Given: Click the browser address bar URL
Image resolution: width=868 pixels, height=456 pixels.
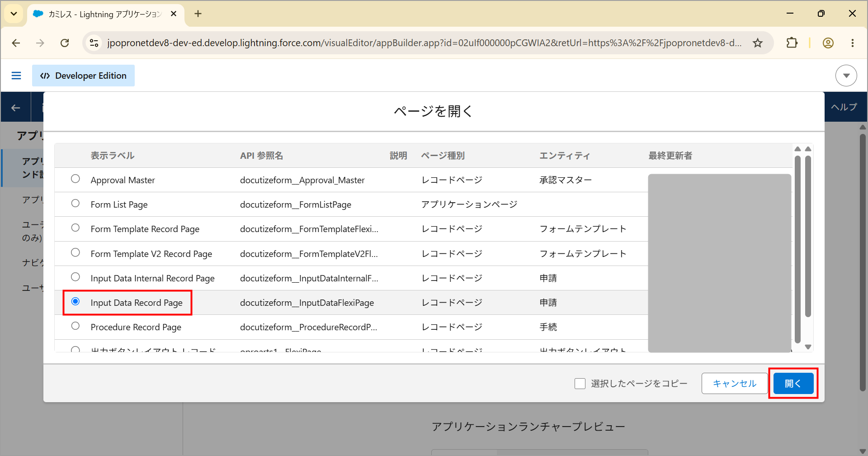Looking at the screenshot, I should 424,43.
